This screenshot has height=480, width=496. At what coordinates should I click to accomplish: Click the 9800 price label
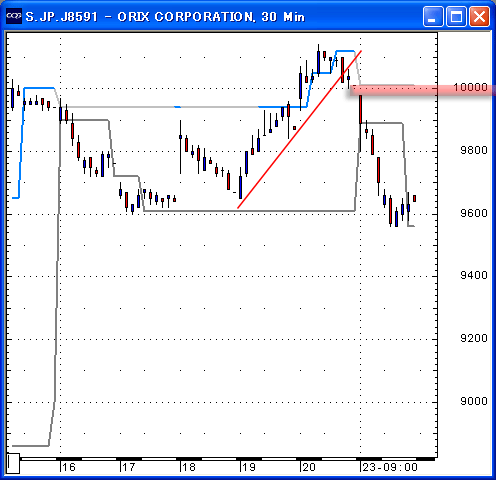tap(474, 150)
